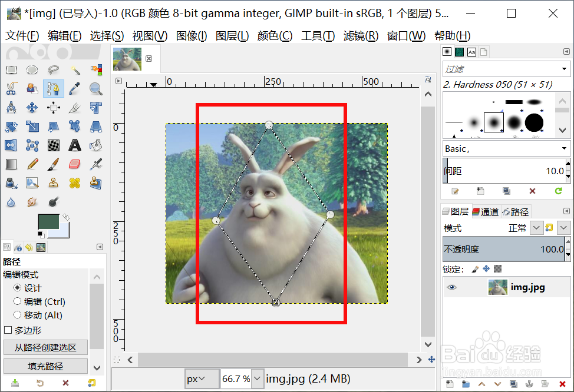Viewport: 574px width, 392px height.
Task: Select the Color Picker eyedropper tool
Action: 75,89
